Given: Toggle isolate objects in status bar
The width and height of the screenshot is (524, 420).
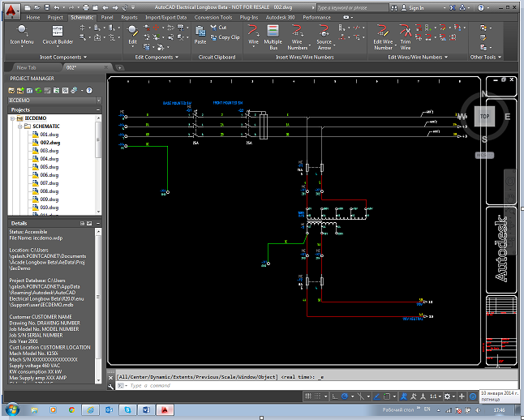Looking at the screenshot, I should click(x=473, y=396).
